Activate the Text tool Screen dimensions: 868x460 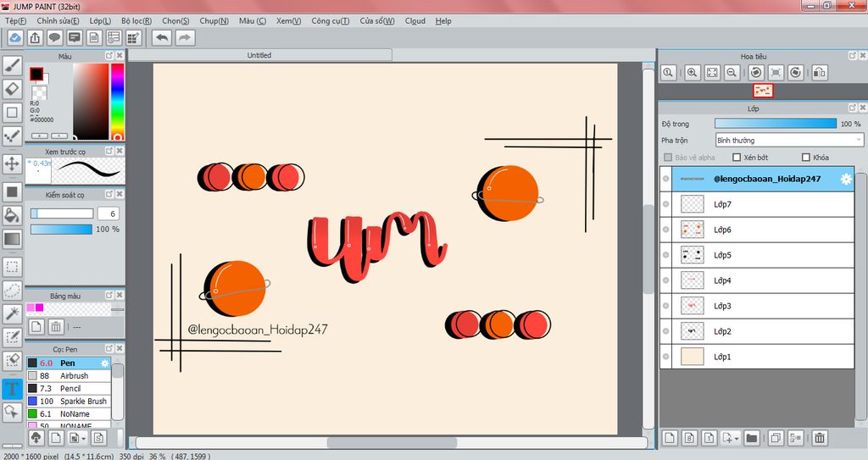[12, 389]
